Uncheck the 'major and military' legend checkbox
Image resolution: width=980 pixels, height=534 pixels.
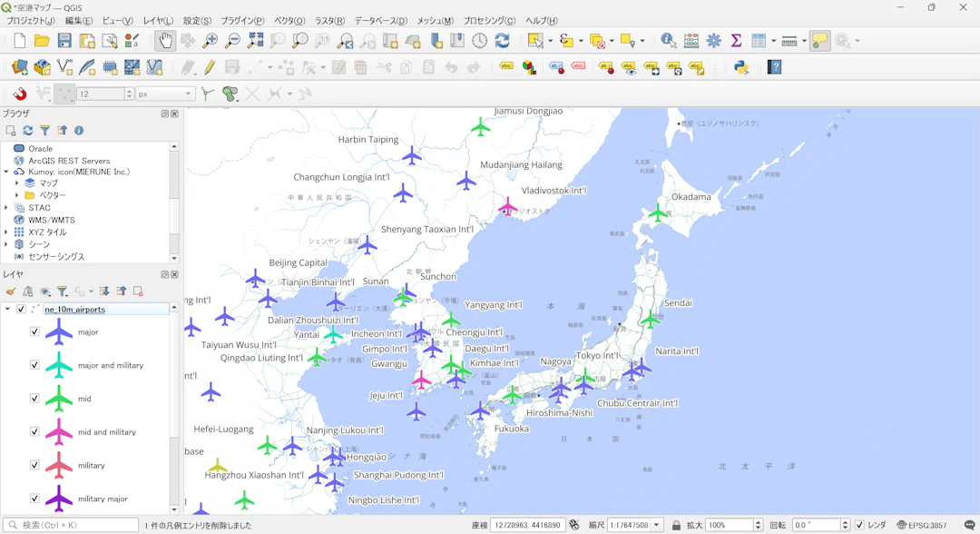click(34, 365)
